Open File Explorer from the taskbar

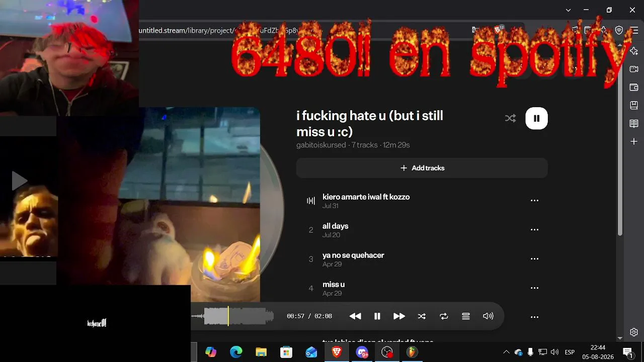pyautogui.click(x=261, y=352)
